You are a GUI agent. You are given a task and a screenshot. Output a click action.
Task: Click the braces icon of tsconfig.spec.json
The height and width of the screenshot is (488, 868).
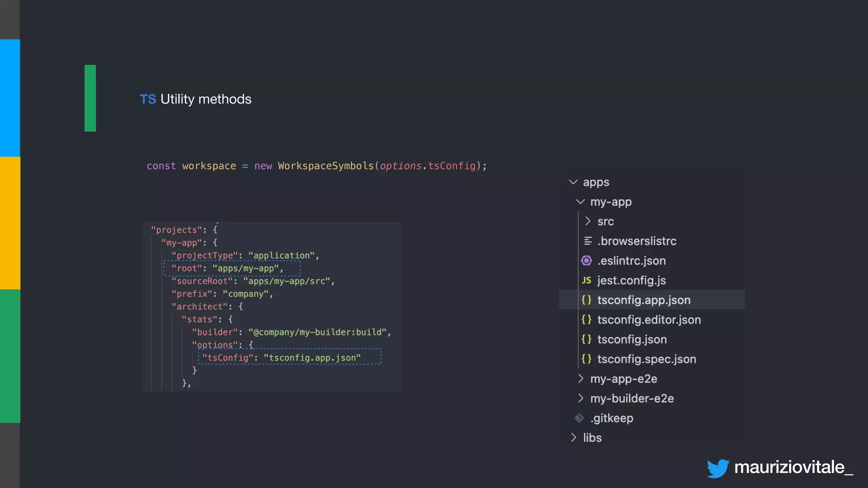coord(587,359)
